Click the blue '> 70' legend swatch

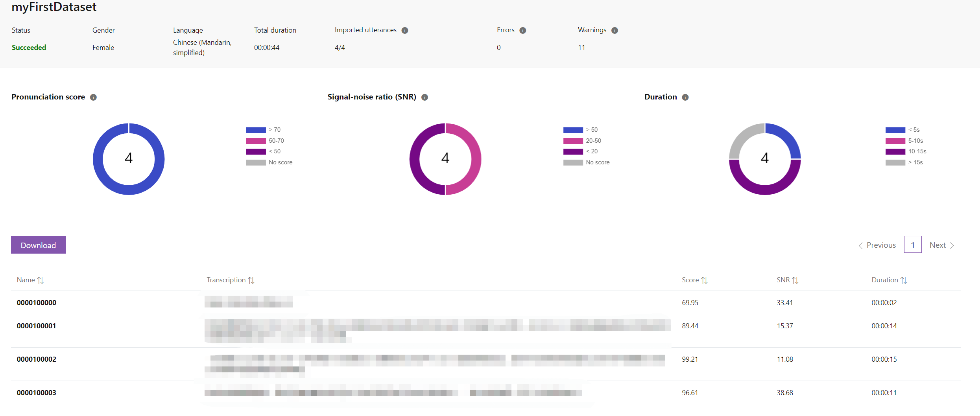[256, 130]
